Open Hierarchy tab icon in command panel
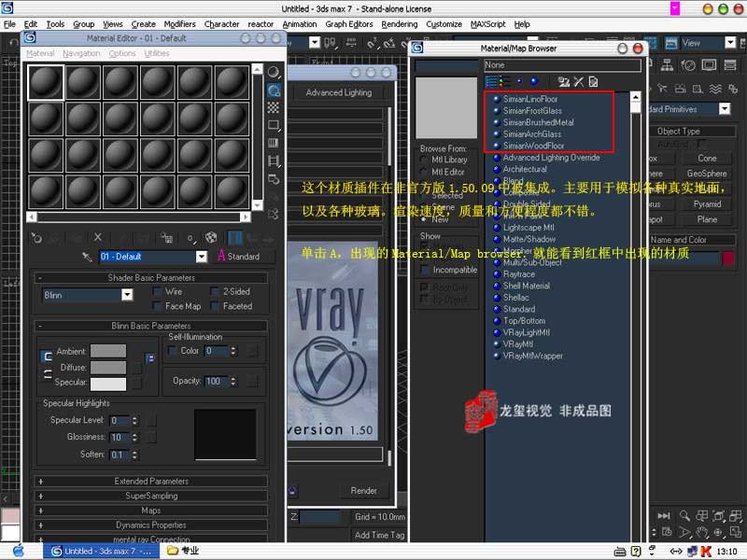 667,65
